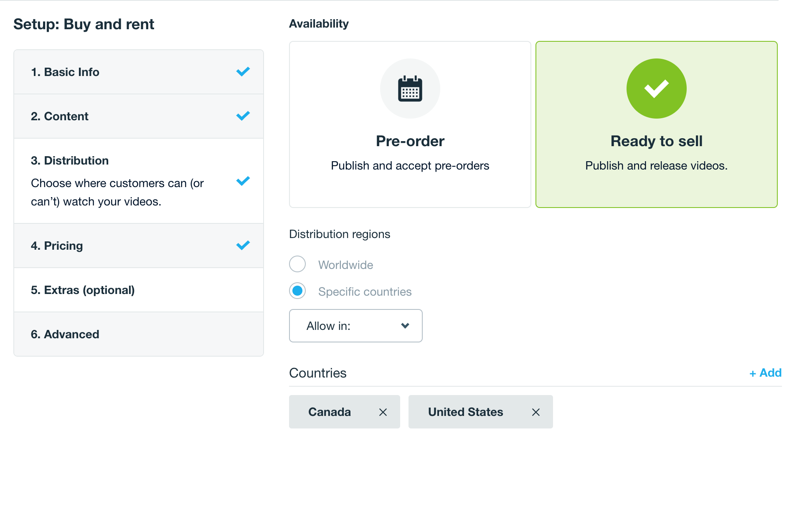Open the Allow in: dropdown

355,326
